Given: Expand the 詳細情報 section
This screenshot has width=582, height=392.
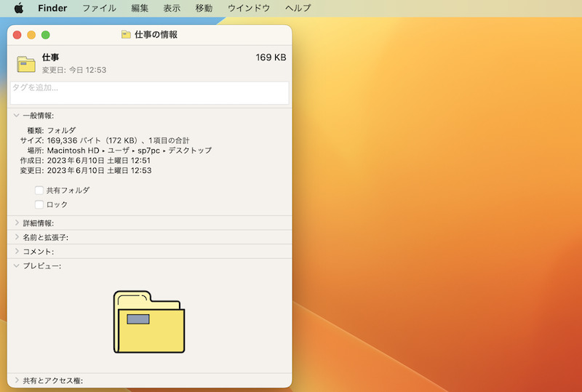Looking at the screenshot, I should point(17,223).
